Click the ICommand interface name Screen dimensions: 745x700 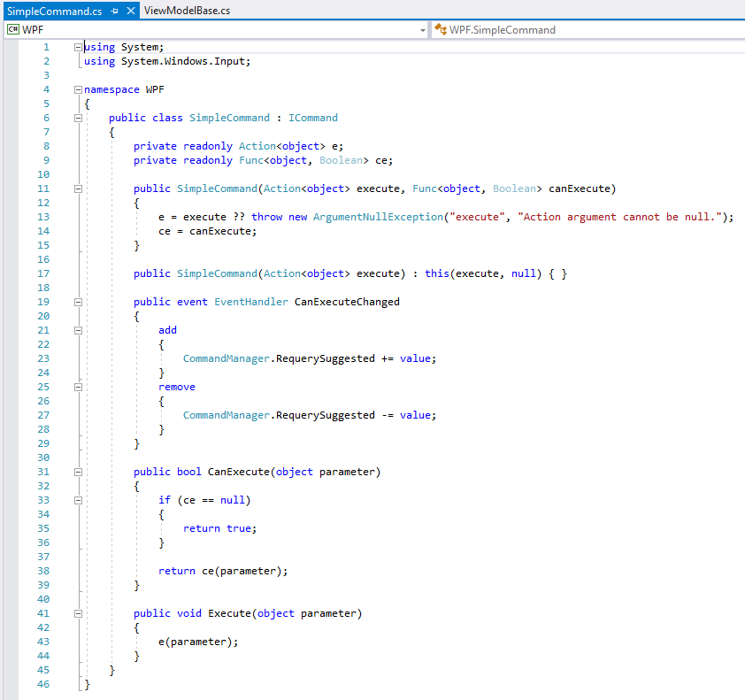(313, 118)
